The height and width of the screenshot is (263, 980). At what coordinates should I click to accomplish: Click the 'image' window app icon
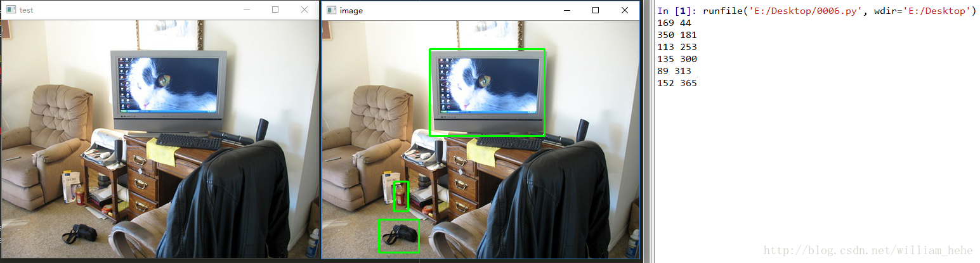pos(332,10)
